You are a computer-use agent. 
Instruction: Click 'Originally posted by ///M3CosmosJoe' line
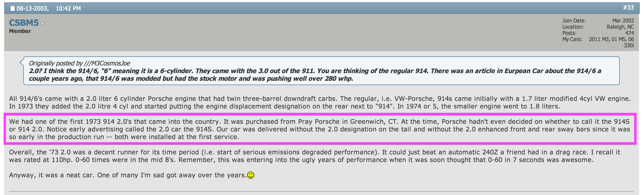[79, 63]
